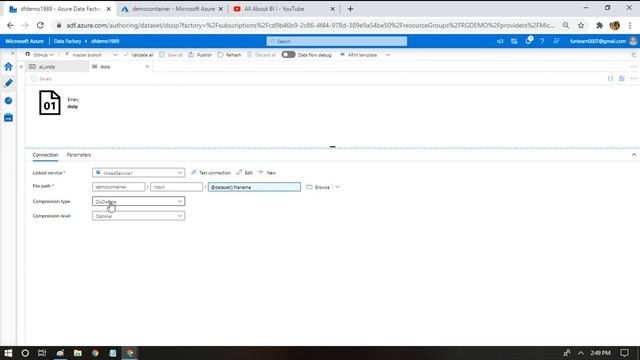Open the Chrome menu three dots

tap(630, 25)
